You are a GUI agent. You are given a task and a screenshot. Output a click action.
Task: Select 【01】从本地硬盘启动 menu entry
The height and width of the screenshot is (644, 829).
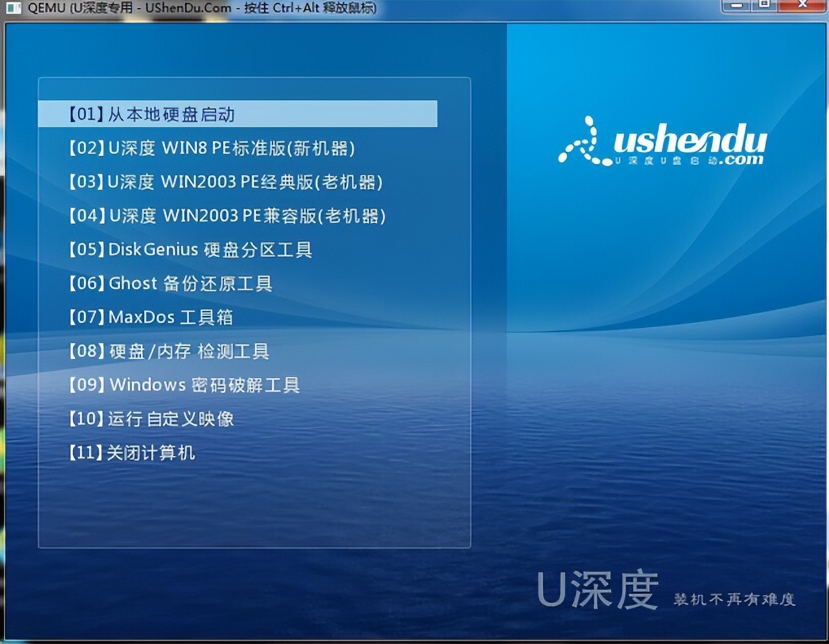(154, 114)
